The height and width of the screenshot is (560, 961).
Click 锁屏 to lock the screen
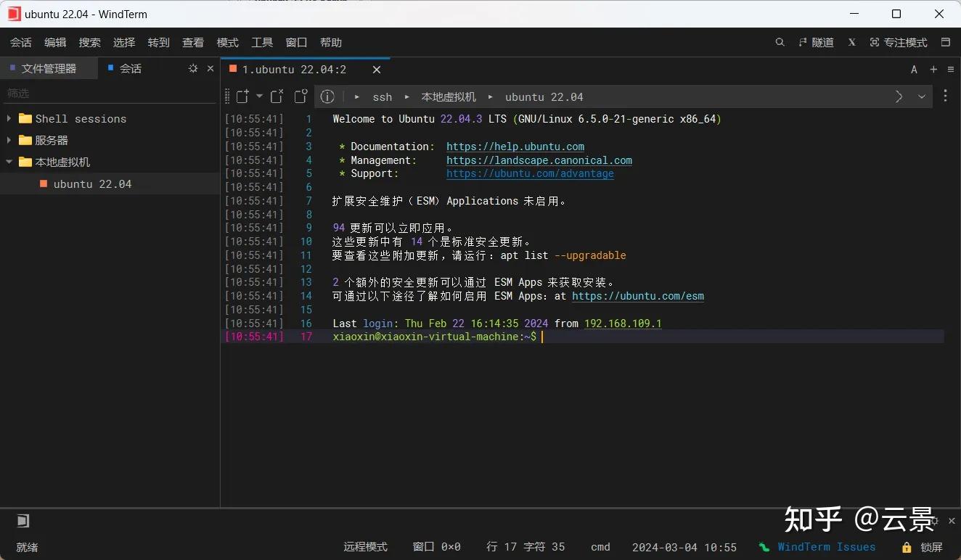coord(930,547)
